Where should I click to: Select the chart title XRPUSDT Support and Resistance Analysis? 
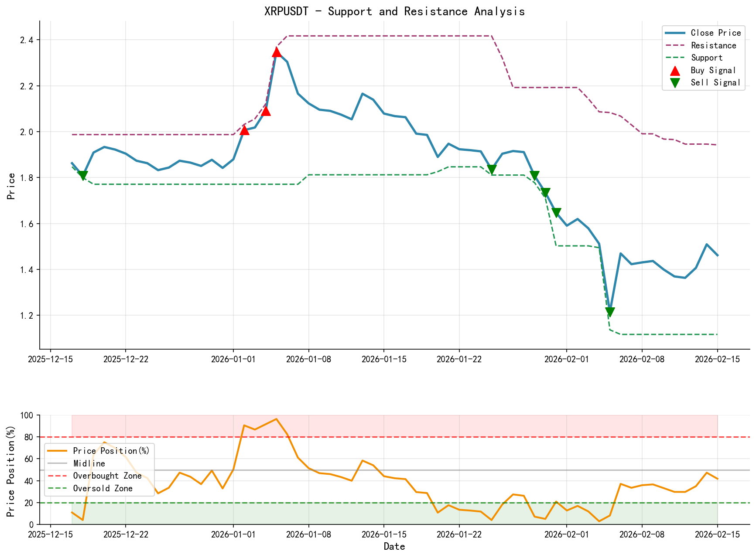tap(395, 12)
